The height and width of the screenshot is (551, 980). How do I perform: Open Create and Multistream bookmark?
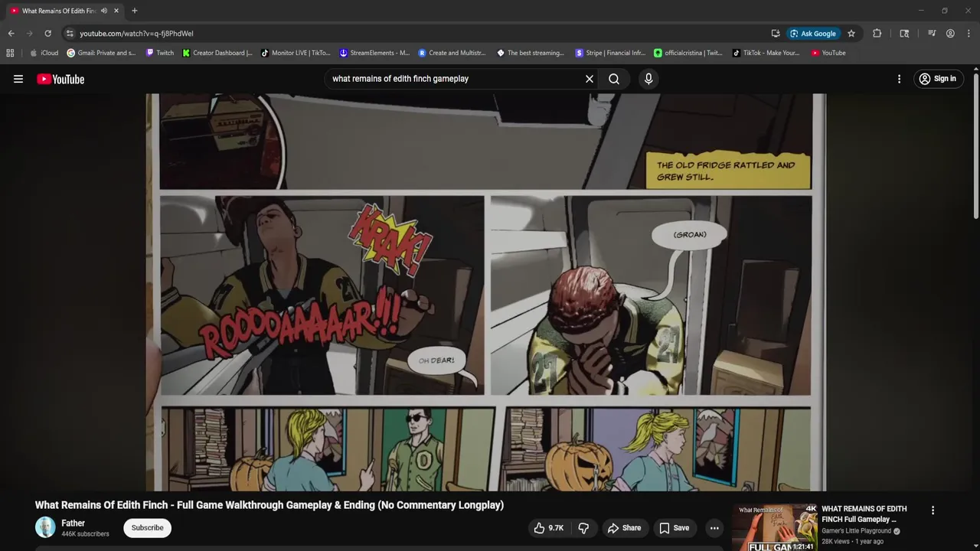[452, 53]
